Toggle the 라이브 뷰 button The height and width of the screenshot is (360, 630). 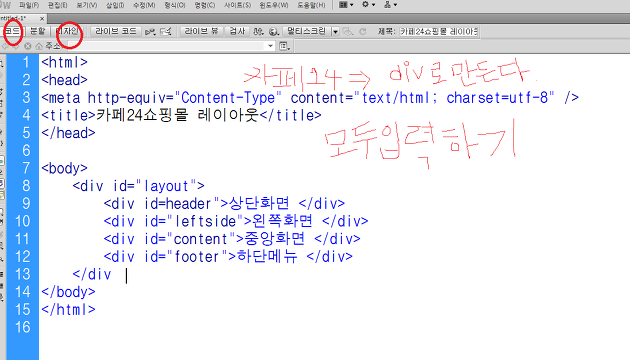201,31
